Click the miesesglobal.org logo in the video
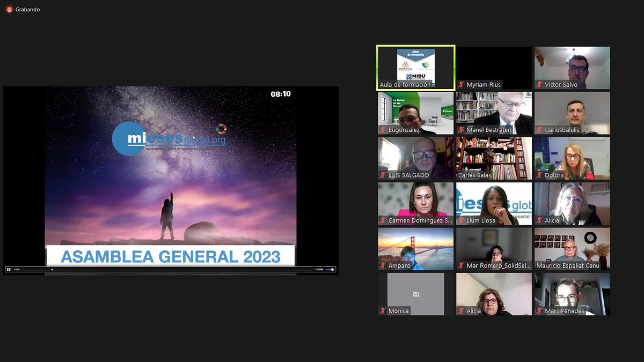The image size is (644, 362). pyautogui.click(x=170, y=138)
